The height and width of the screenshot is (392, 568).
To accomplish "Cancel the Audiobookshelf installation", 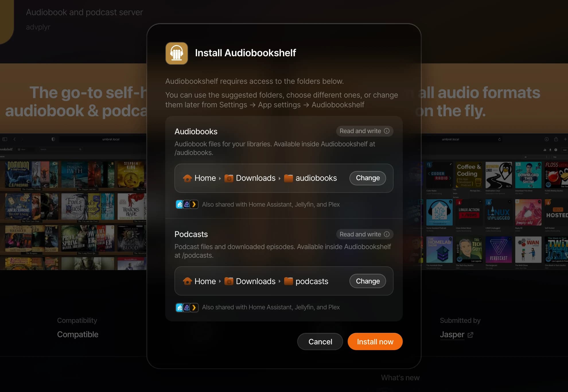I will pyautogui.click(x=320, y=341).
